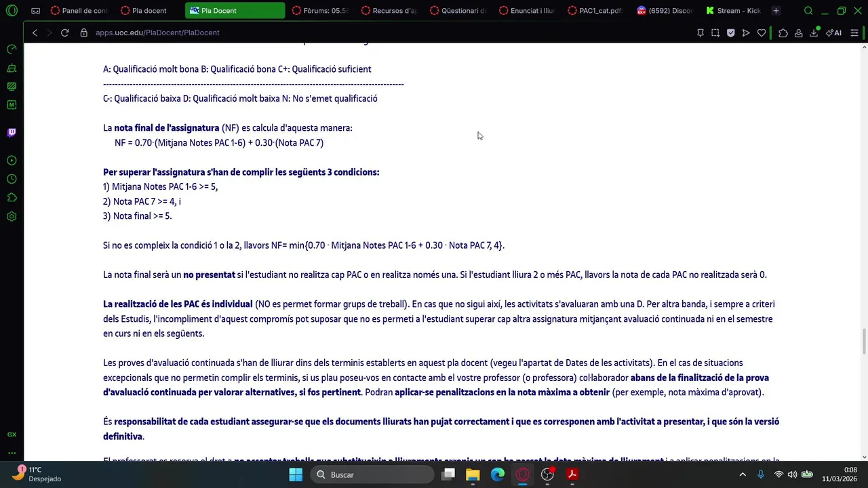Open Extensions cube icon in sidebar
Viewport: 868px width, 488px height.
[12, 198]
